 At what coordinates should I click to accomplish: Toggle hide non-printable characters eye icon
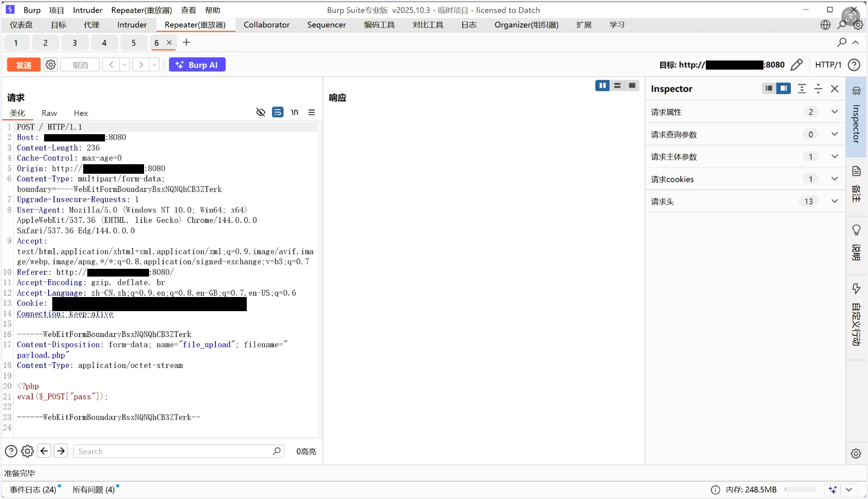(x=260, y=112)
